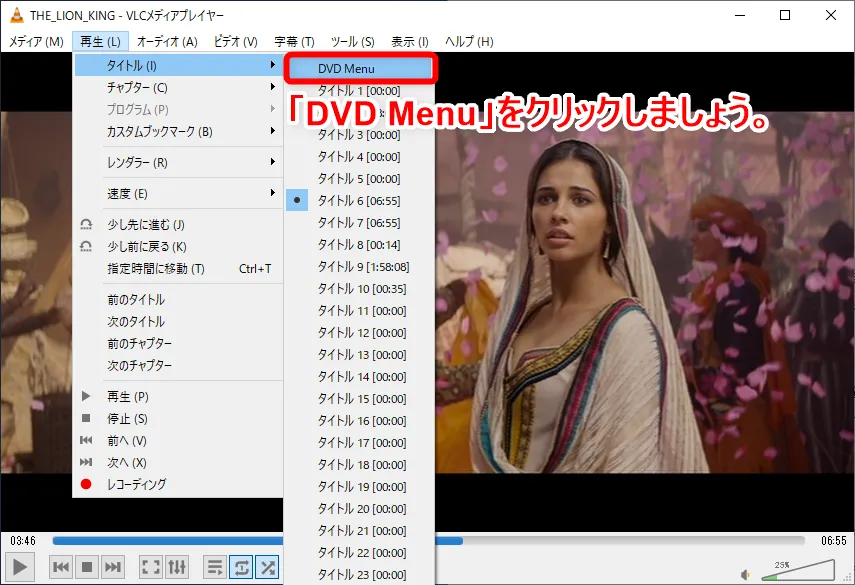Open the オーディオ (A) menu
855x585 pixels.
pyautogui.click(x=167, y=41)
